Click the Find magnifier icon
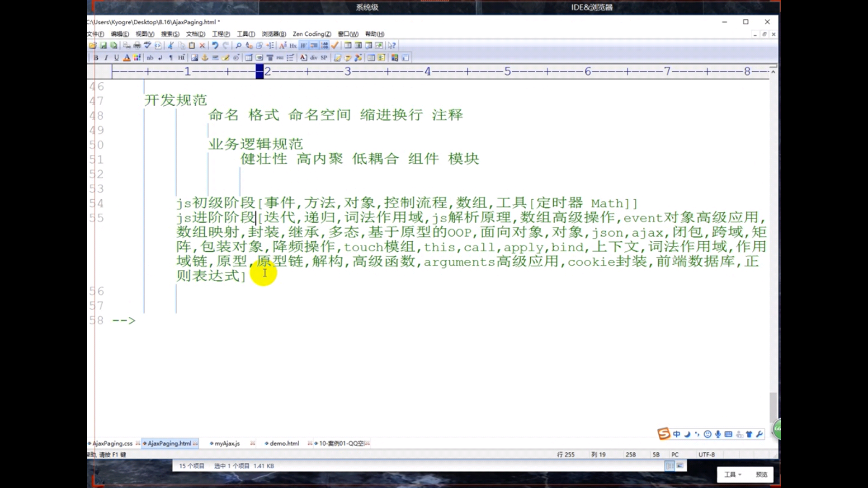 point(238,46)
